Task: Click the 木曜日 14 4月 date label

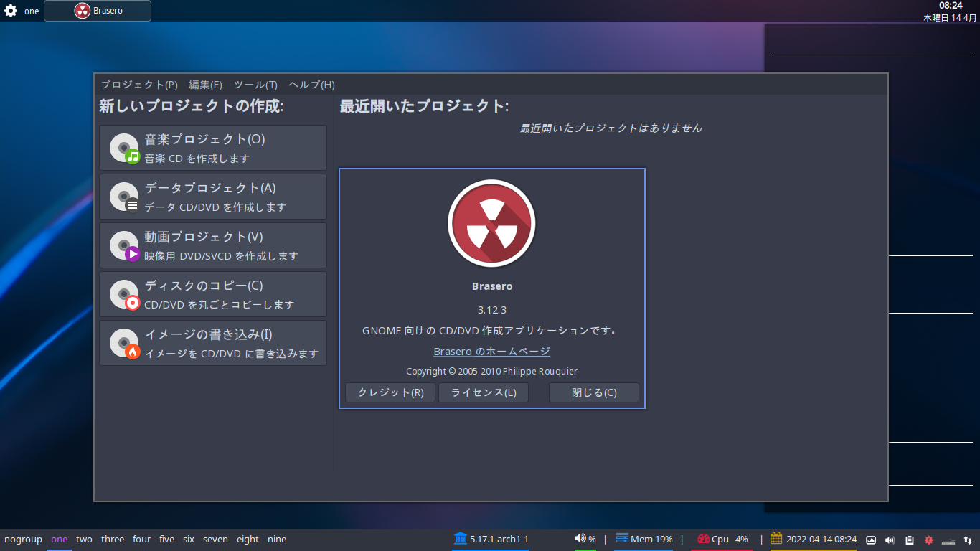Action: point(950,17)
